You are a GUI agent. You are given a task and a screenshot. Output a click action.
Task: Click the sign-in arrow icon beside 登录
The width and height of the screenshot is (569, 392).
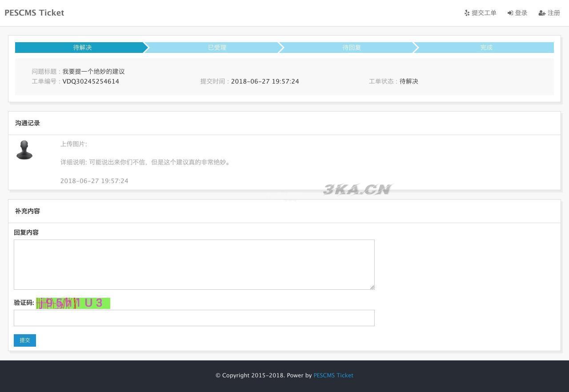coord(510,13)
